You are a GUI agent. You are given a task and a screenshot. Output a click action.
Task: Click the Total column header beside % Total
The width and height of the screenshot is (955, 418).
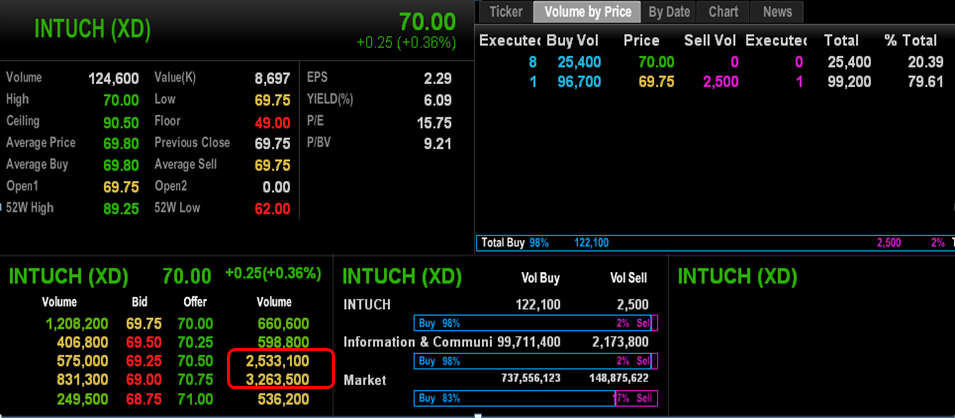coord(841,41)
